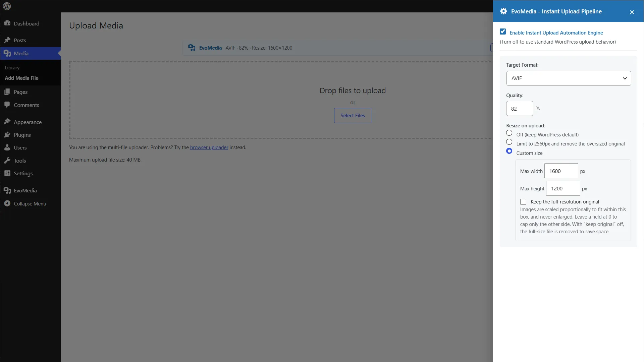Viewport: 644px width, 362px height.
Task: Click the gear icon in EvoMedia panel header
Action: tap(503, 11)
